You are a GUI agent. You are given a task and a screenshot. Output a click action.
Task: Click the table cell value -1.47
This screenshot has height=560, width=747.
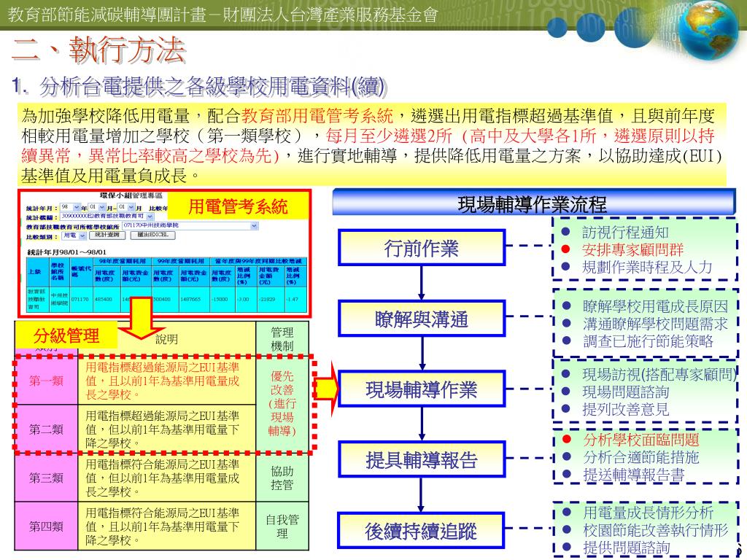[292, 299]
